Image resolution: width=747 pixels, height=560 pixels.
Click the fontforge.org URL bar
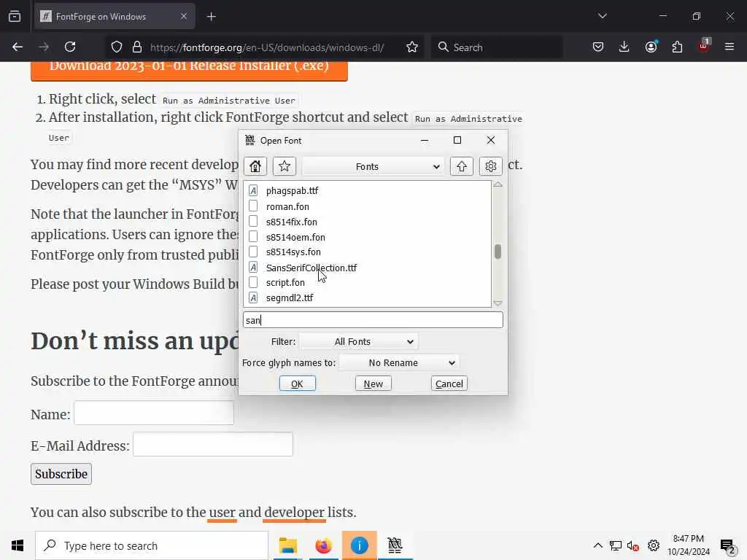point(267,47)
